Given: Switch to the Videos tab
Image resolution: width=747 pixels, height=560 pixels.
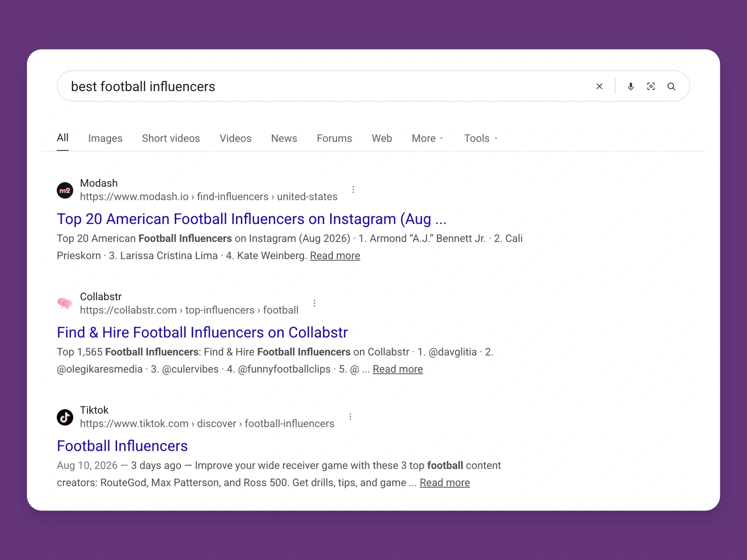Looking at the screenshot, I should pos(235,139).
